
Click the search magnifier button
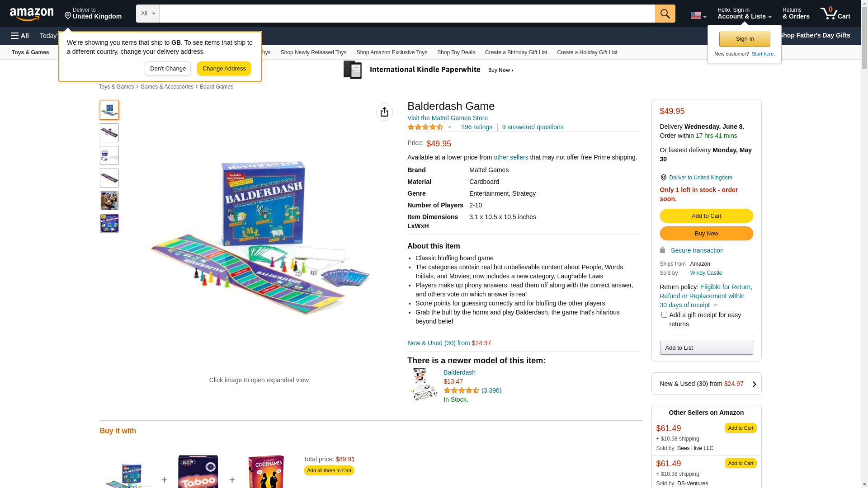(x=665, y=14)
